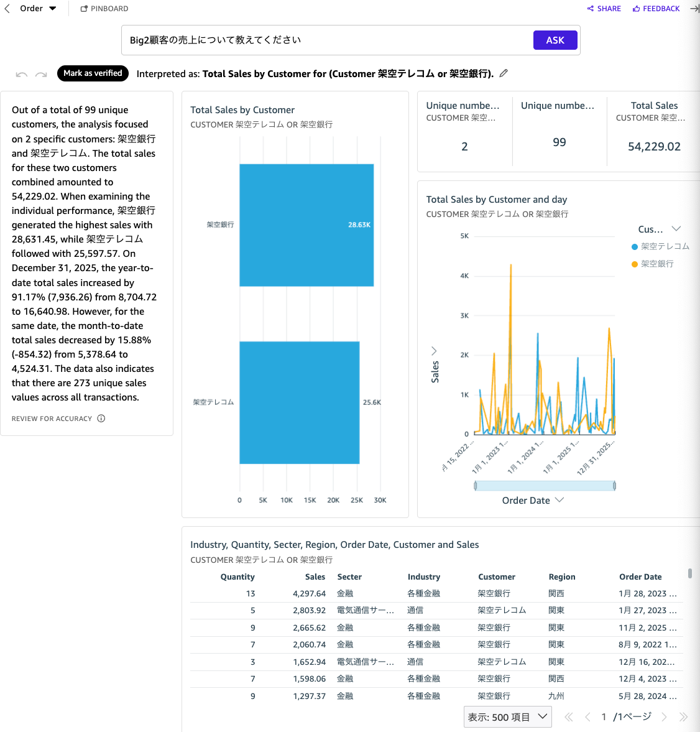Open the REVIEW FOR ACCURACY info icon
The image size is (700, 732).
point(101,418)
